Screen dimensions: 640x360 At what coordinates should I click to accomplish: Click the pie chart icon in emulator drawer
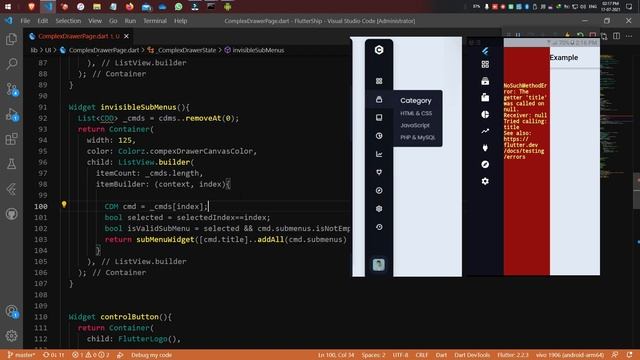pyautogui.click(x=485, y=114)
